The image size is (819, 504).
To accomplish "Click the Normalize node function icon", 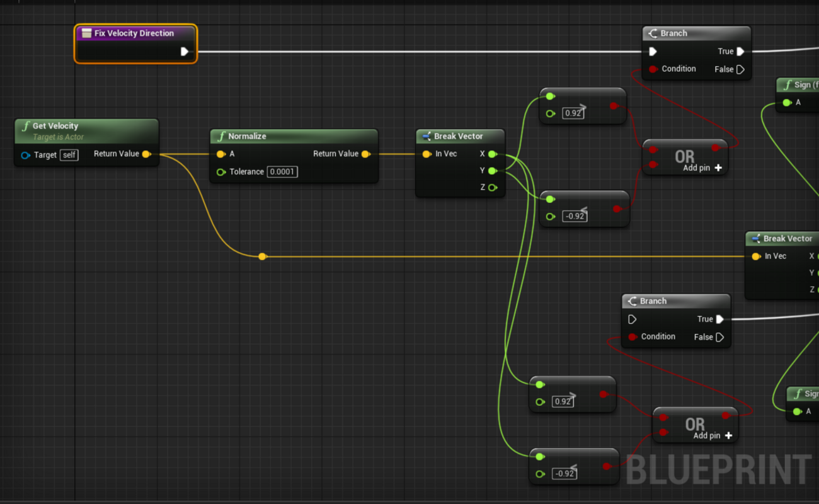I will [x=221, y=136].
